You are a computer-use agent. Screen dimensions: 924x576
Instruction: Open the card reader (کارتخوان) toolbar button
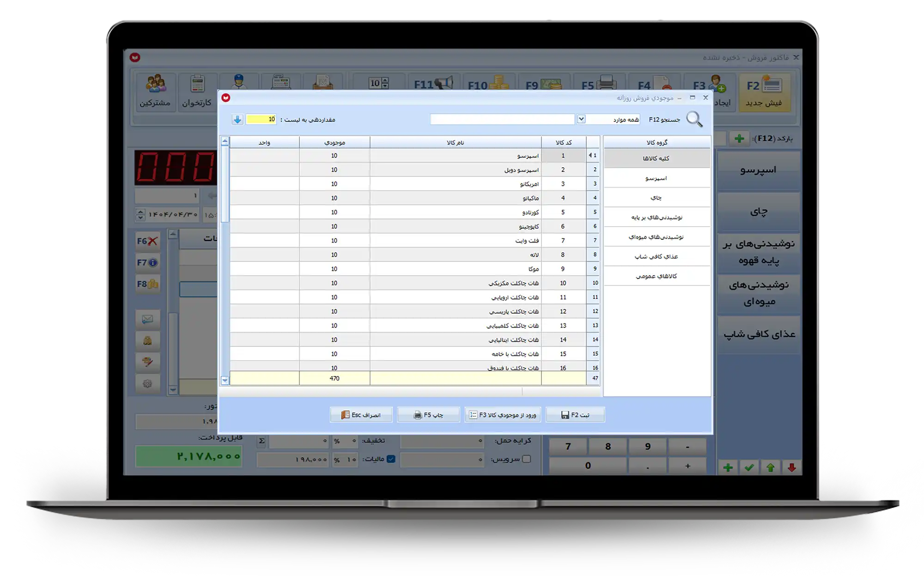(x=197, y=91)
